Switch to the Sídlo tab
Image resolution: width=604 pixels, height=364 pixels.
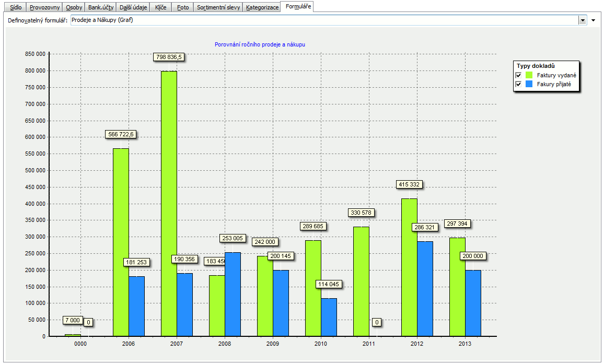point(16,8)
